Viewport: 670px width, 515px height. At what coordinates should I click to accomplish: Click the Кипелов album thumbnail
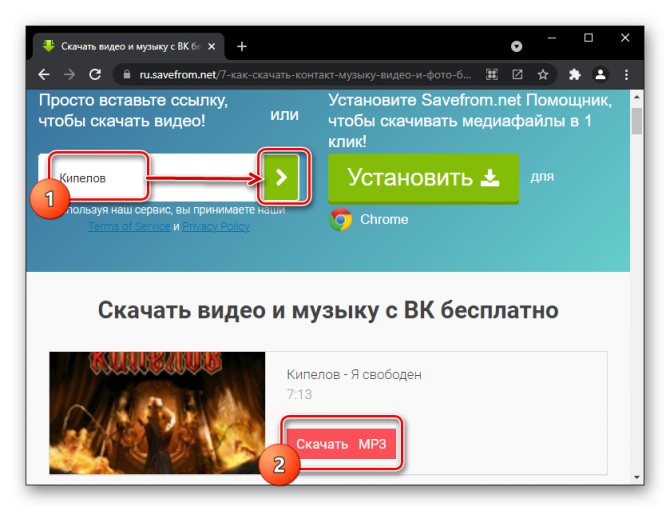tap(157, 413)
